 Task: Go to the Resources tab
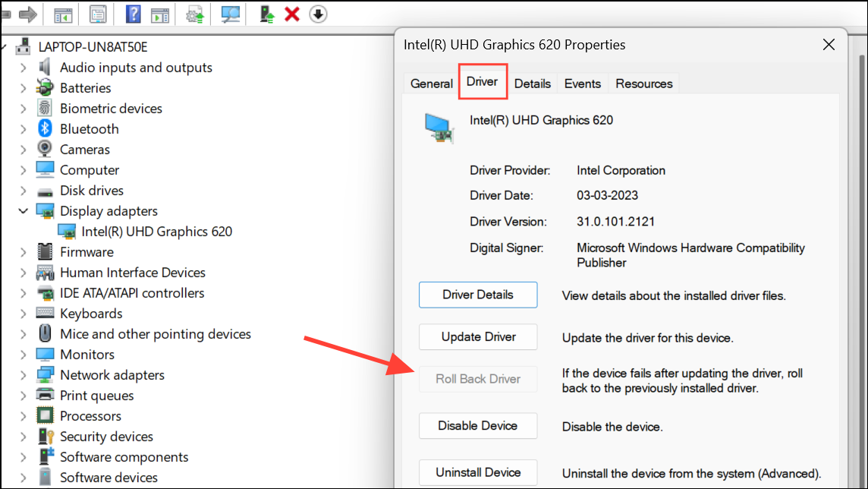click(643, 84)
